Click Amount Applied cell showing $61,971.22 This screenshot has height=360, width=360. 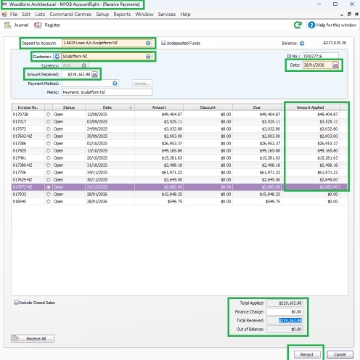tap(311, 173)
